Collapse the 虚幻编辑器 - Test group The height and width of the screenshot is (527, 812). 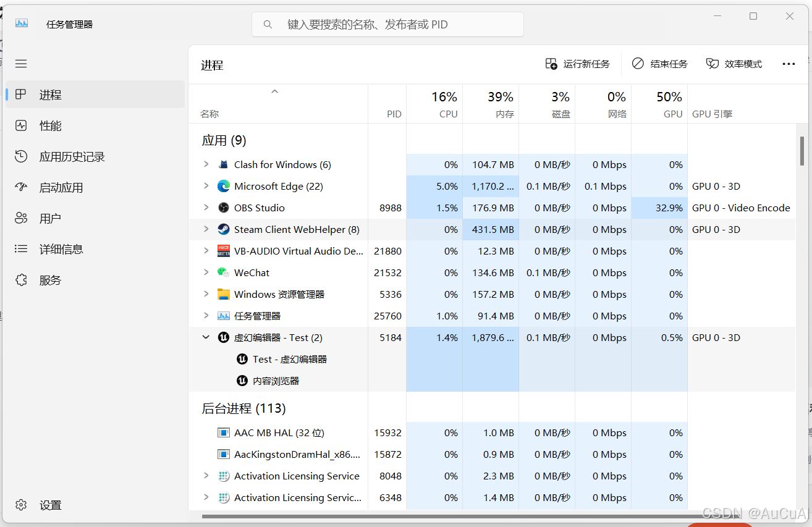(x=206, y=337)
